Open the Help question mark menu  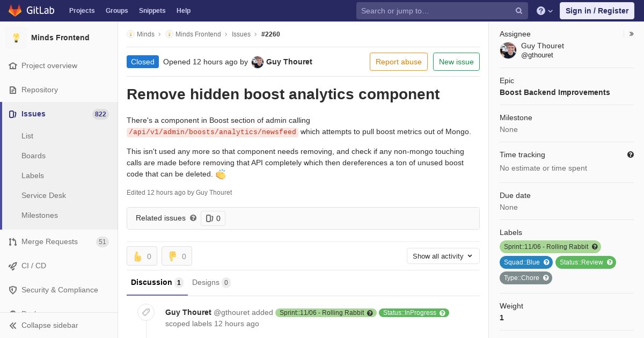point(545,11)
